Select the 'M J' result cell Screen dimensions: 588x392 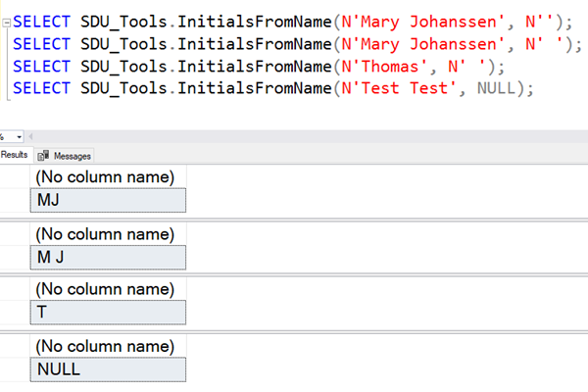108,258
